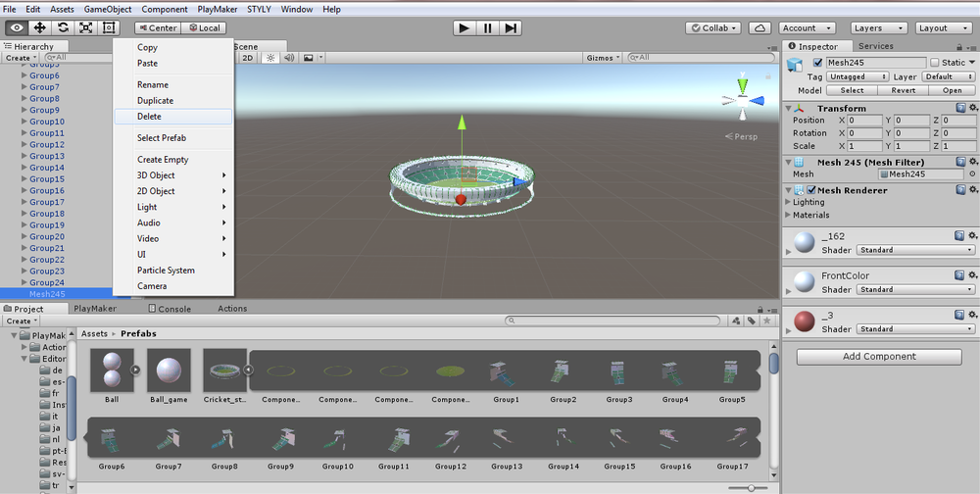The width and height of the screenshot is (980, 494).
Task: Open the GameObject menu
Action: point(108,10)
